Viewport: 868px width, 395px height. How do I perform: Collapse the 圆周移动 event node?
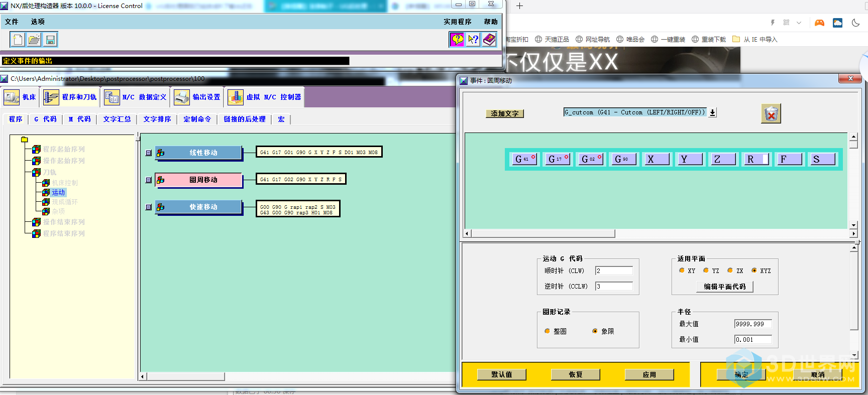149,180
